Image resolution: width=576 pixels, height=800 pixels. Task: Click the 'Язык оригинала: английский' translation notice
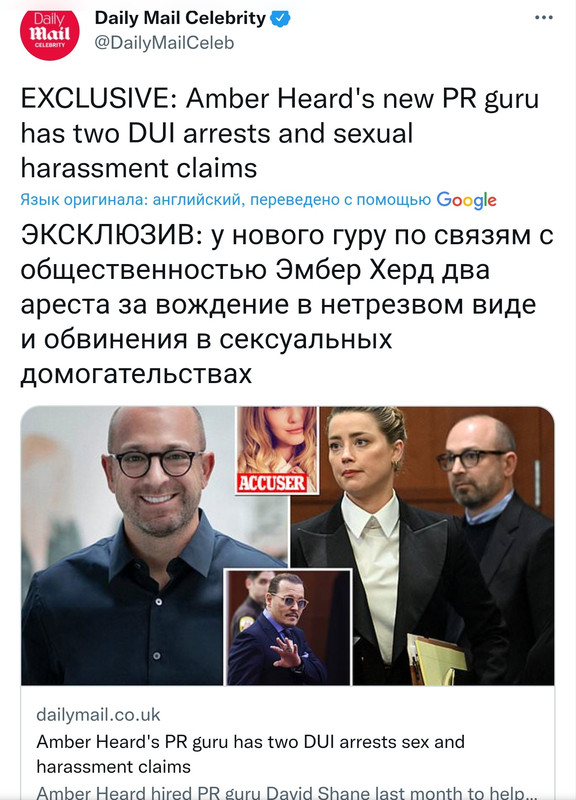coord(130,199)
